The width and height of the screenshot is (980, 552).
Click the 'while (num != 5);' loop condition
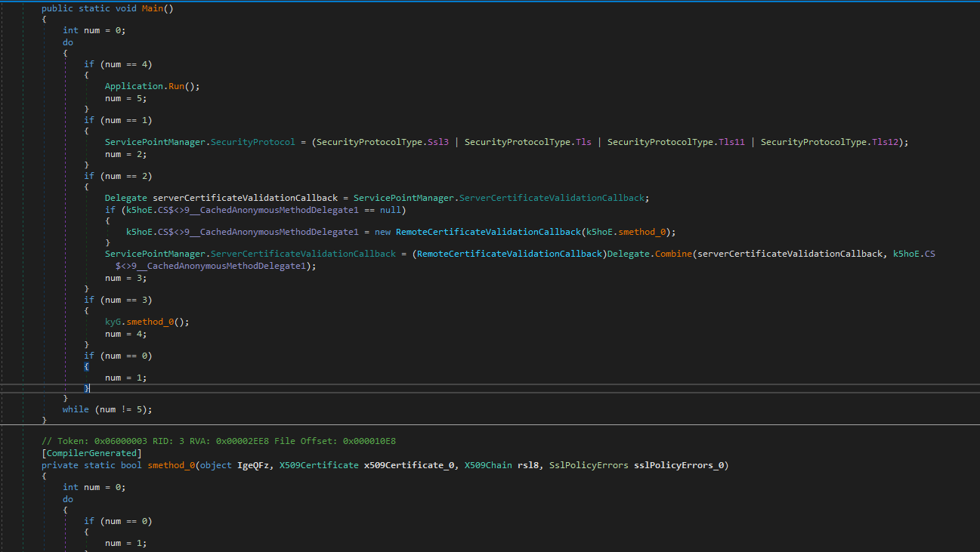pyautogui.click(x=107, y=409)
